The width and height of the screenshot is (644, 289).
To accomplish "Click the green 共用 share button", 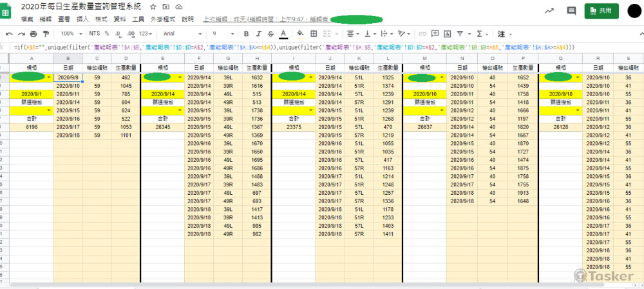I will click(601, 10).
